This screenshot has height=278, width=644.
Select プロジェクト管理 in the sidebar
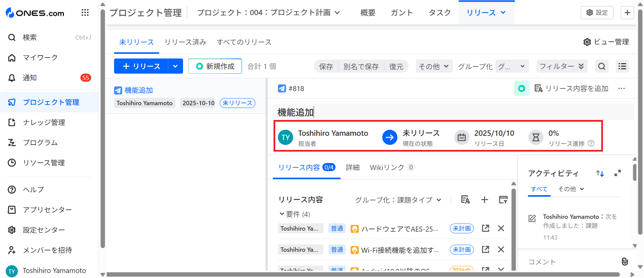(49, 102)
